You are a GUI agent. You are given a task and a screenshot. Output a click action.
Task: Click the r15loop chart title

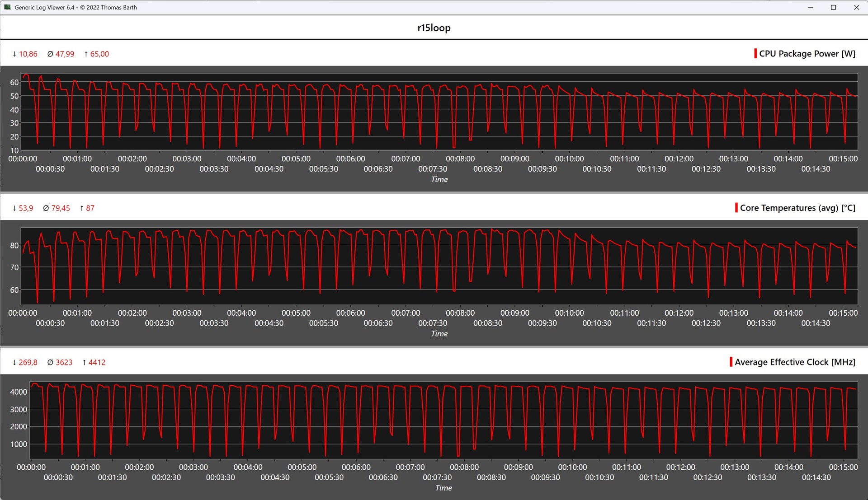coord(434,28)
